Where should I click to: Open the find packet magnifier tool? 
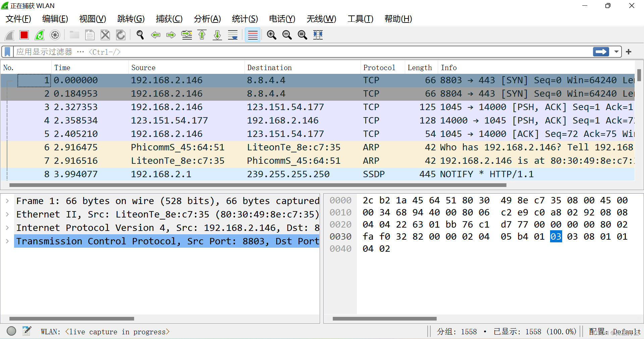pyautogui.click(x=140, y=35)
